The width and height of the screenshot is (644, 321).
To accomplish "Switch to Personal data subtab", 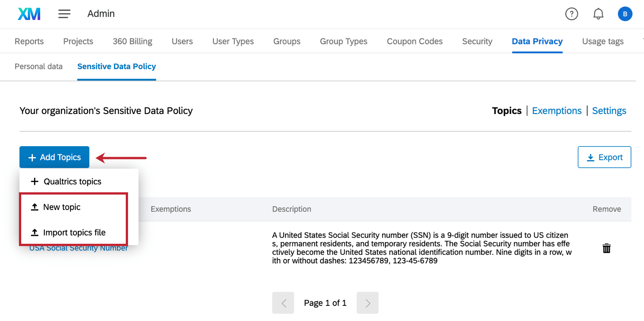I will [39, 67].
